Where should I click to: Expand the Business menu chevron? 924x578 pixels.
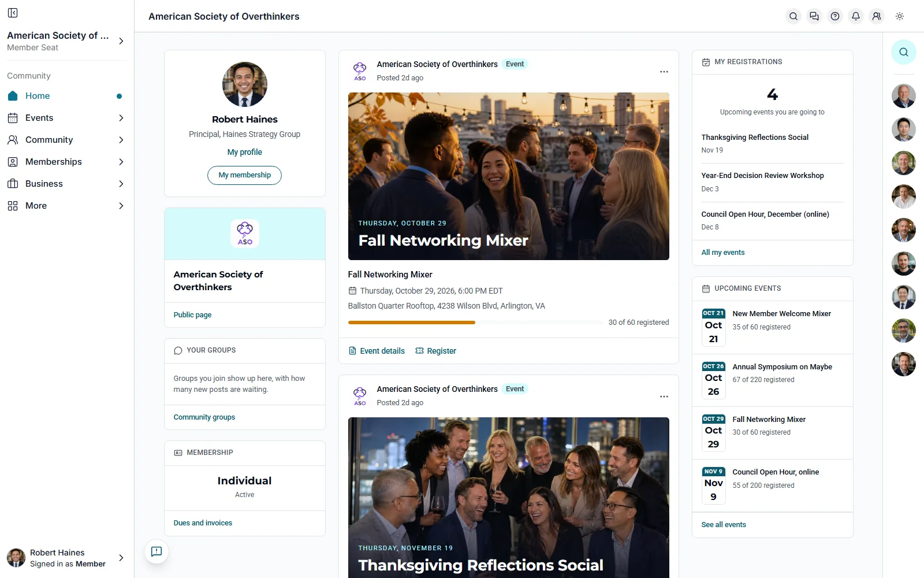[121, 184]
